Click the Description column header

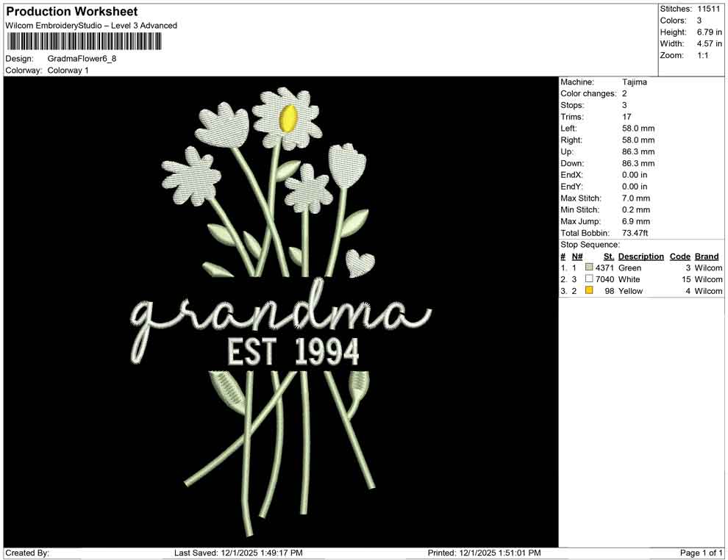pyautogui.click(x=640, y=256)
